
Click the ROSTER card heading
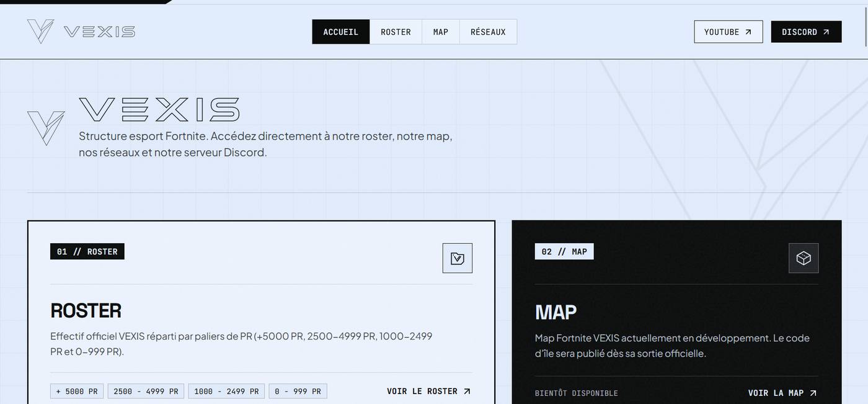click(86, 310)
